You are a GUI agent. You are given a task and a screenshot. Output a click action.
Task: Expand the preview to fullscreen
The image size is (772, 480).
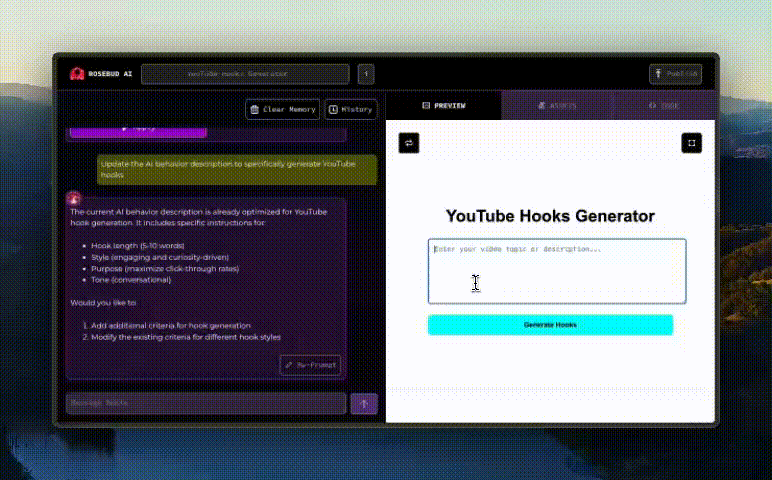(x=691, y=143)
